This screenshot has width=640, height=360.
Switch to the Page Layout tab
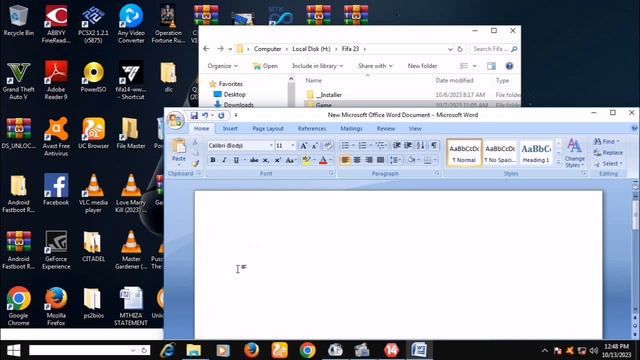tap(268, 129)
